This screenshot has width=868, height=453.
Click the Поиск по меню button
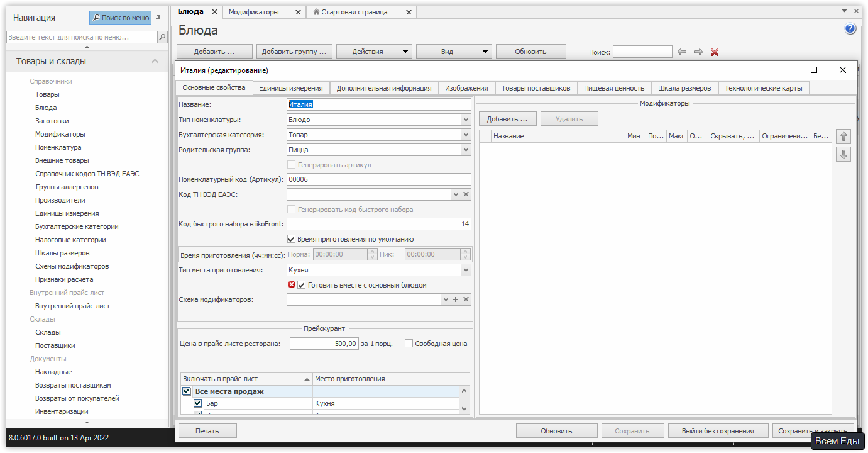[x=121, y=18]
